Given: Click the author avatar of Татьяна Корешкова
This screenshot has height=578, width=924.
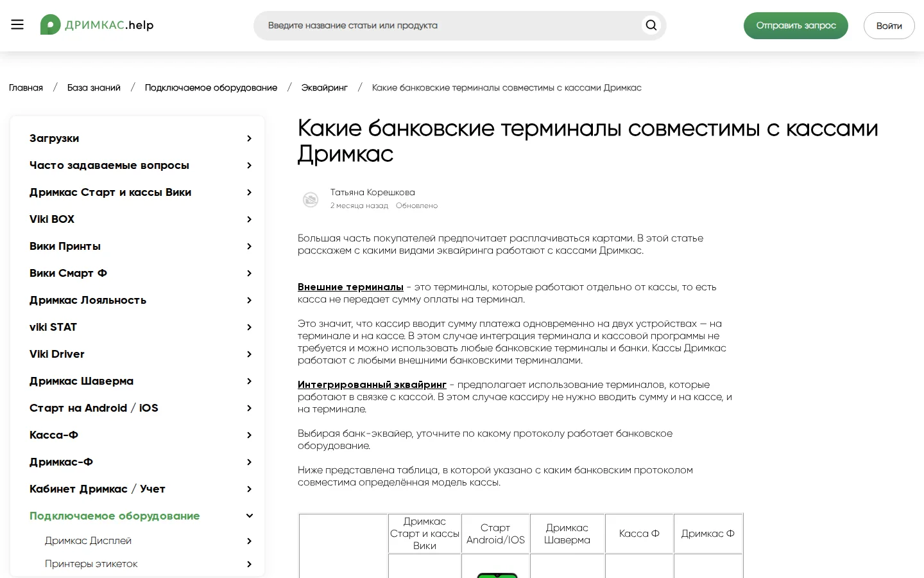Looking at the screenshot, I should click(x=311, y=199).
